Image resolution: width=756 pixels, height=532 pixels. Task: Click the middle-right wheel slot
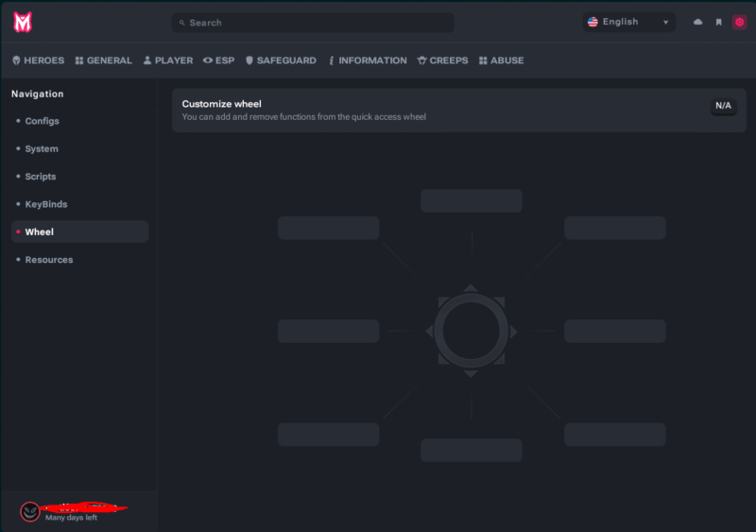[x=615, y=331]
